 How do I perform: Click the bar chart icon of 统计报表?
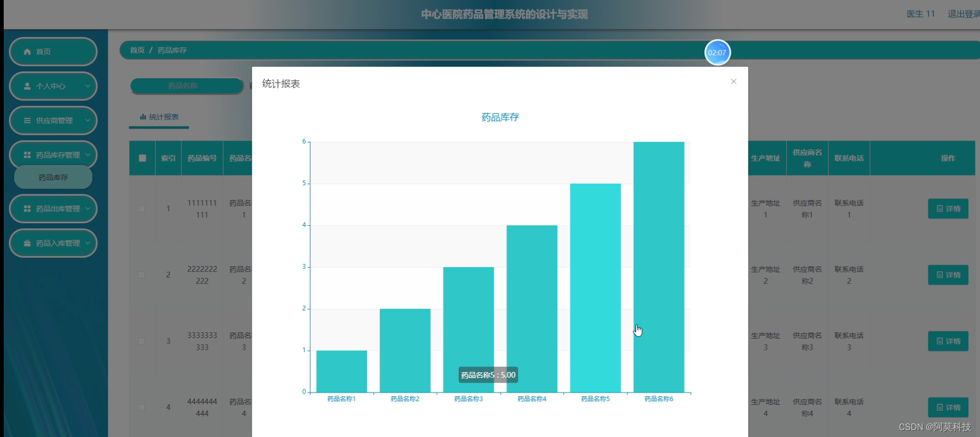coord(143,117)
